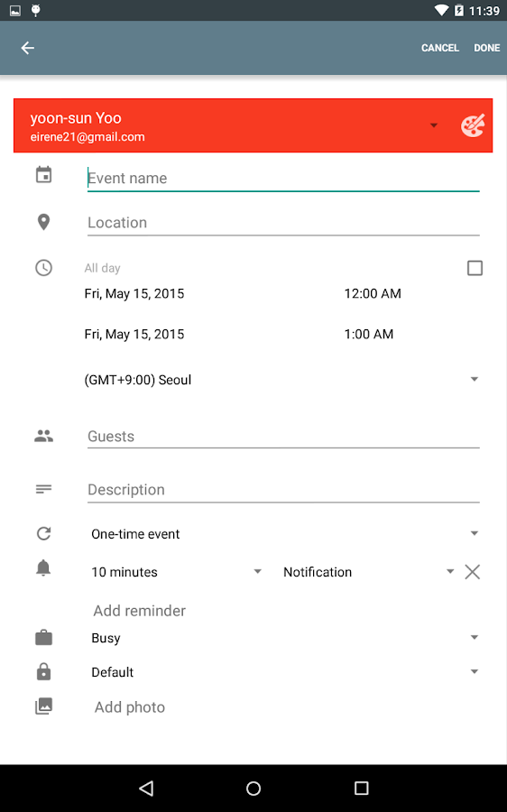Viewport: 507px width, 812px height.
Task: Open the event color palette icon
Action: click(473, 125)
